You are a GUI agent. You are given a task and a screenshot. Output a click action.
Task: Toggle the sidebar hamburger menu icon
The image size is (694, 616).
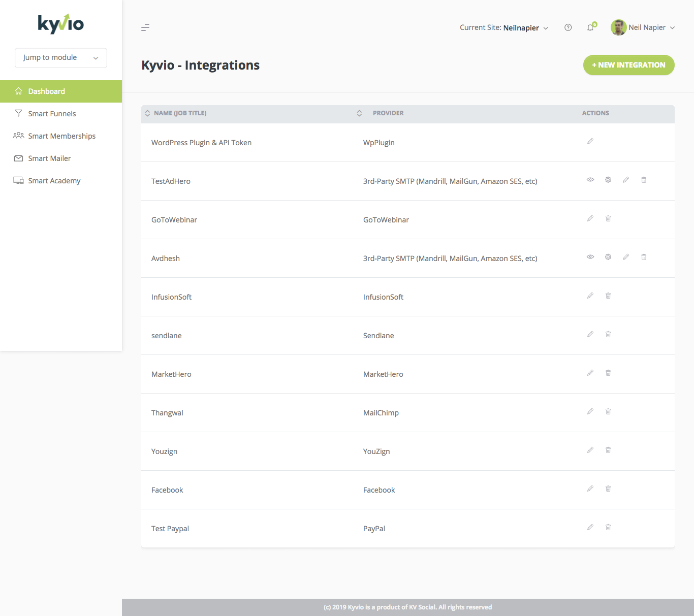coord(145,27)
